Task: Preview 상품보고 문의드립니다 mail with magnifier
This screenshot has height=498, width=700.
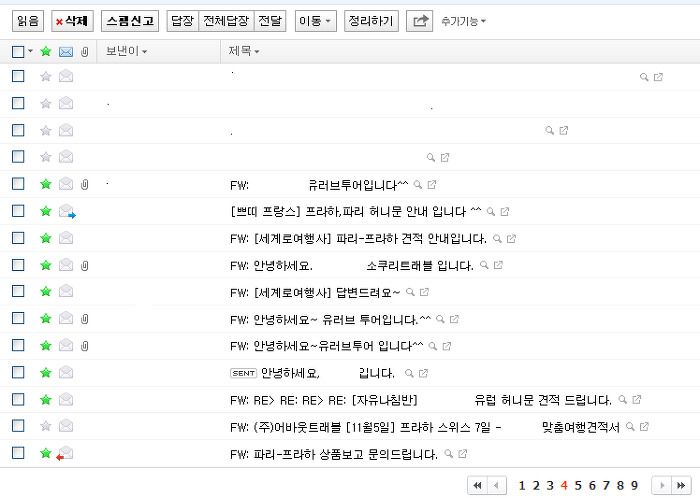Action: [x=449, y=454]
